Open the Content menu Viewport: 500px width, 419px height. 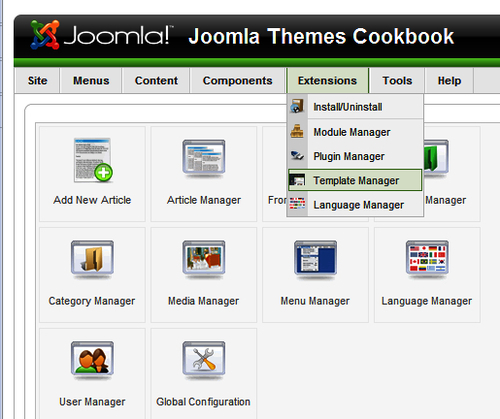pyautogui.click(x=156, y=81)
